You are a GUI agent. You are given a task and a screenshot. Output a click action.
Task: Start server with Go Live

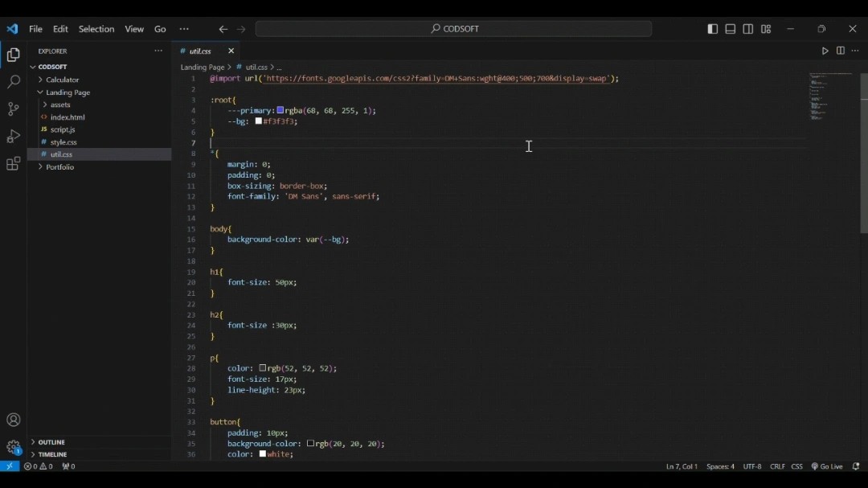827,466
